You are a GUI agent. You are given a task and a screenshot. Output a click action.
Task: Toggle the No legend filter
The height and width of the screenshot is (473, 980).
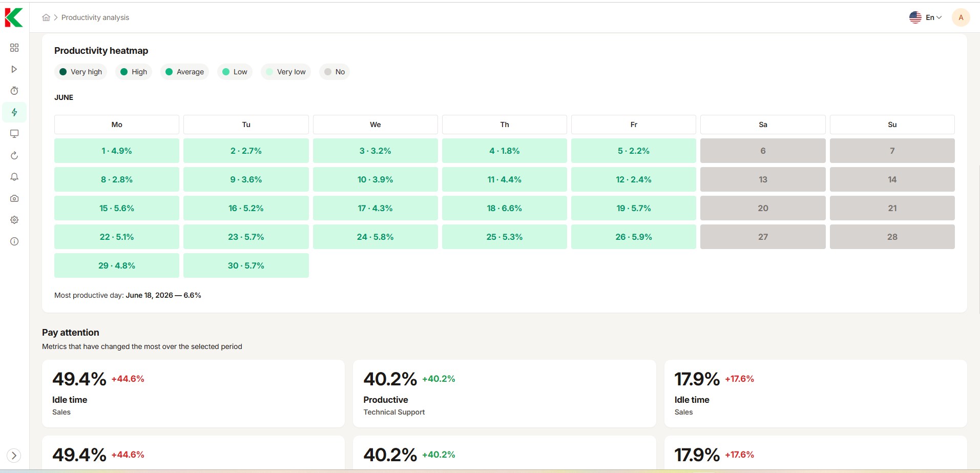coord(335,72)
